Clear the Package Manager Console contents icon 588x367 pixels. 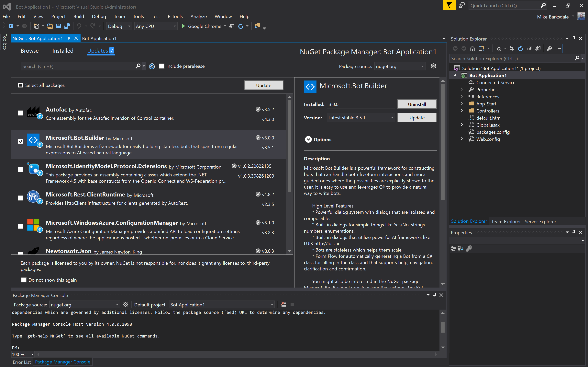pyautogui.click(x=283, y=304)
